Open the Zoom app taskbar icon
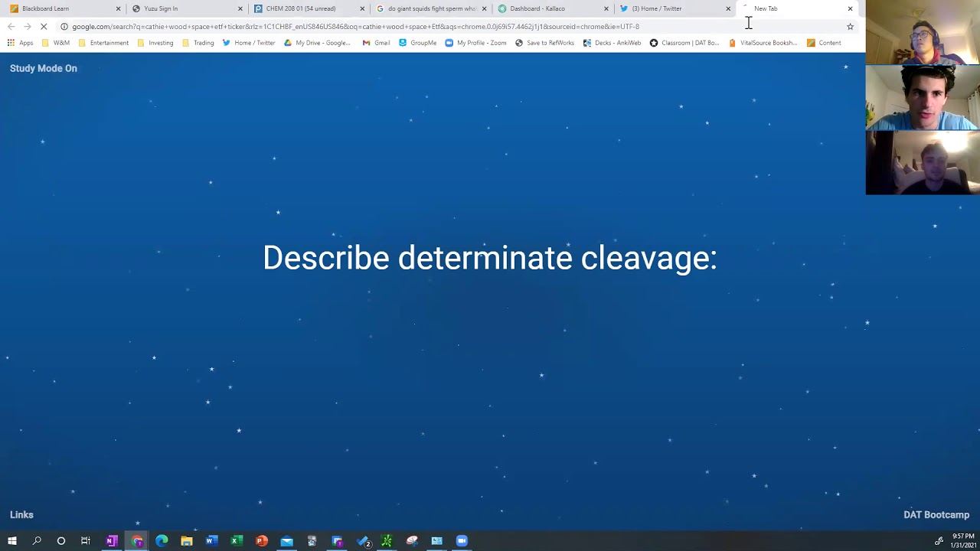 pyautogui.click(x=462, y=541)
